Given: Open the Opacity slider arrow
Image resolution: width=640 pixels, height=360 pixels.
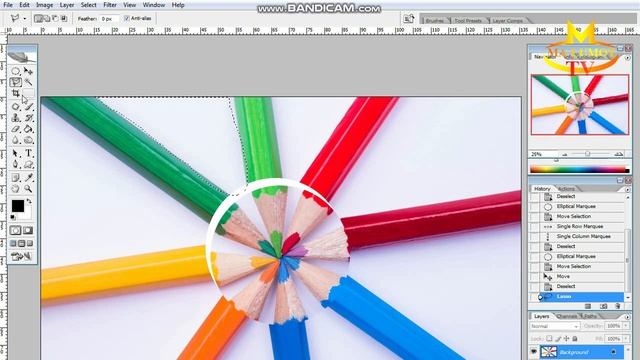Looking at the screenshot, I should (627, 326).
